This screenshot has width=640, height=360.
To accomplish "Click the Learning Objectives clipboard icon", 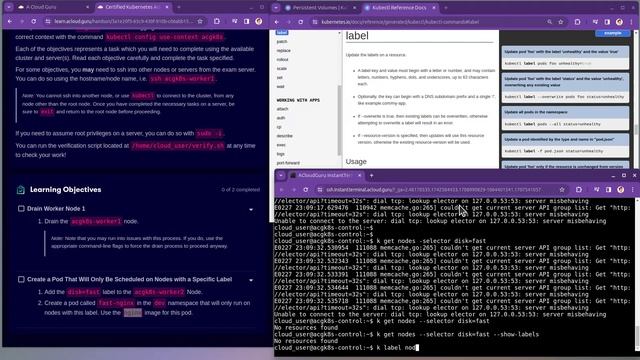I will click(x=21, y=190).
